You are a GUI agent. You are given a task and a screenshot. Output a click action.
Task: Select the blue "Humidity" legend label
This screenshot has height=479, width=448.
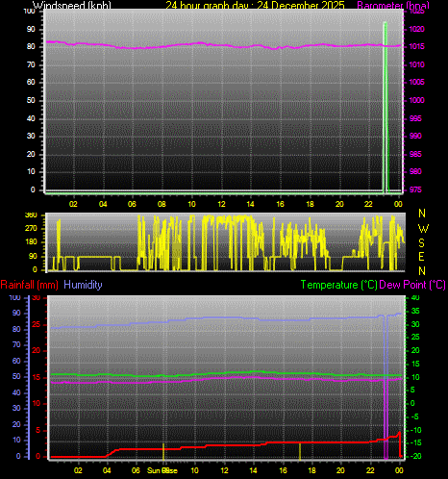tap(83, 285)
